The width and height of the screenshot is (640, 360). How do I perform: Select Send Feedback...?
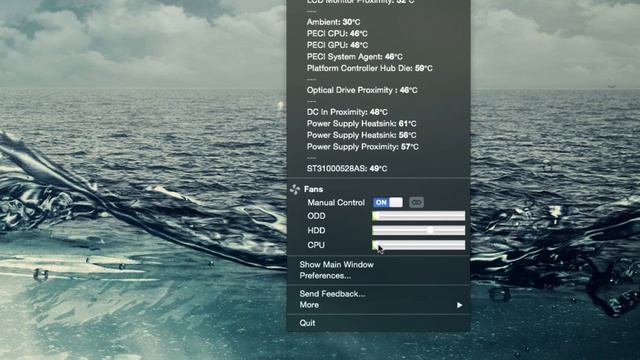click(x=332, y=293)
